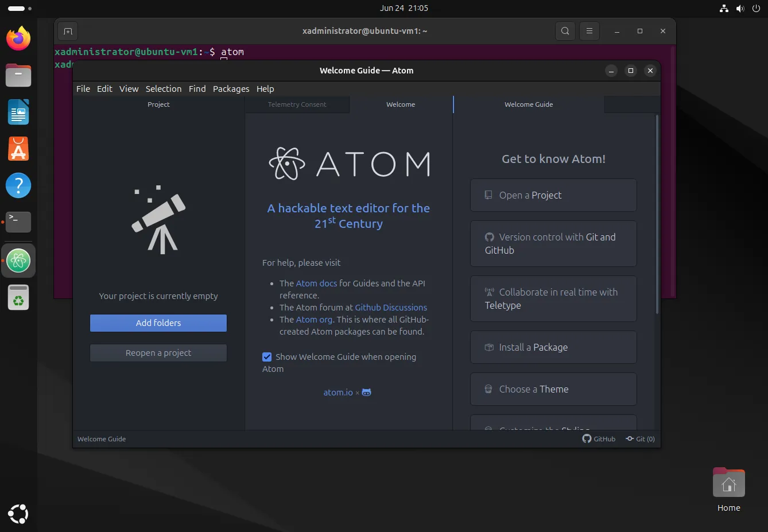Click the Activities pill in top bar
768x532 pixels.
(17, 9)
